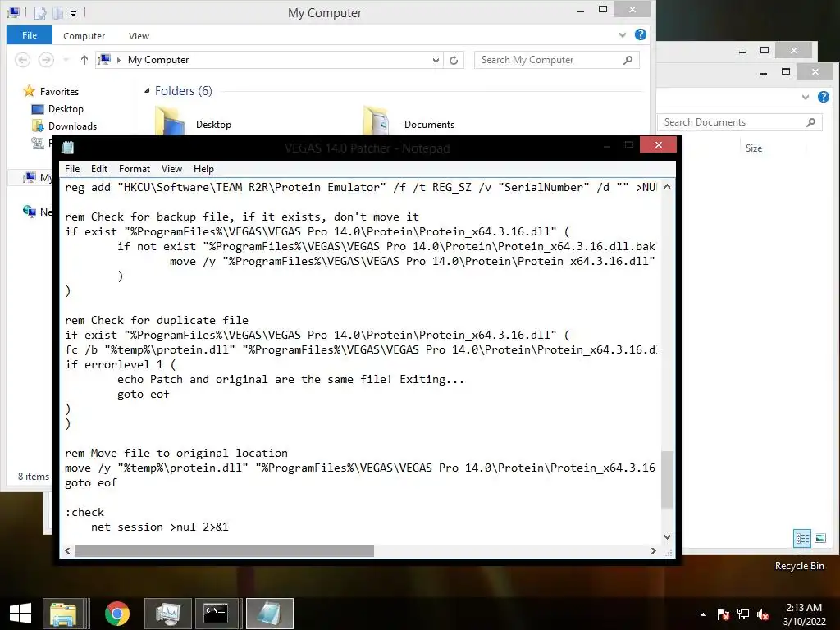Collapse the Folders (6) group

click(147, 91)
